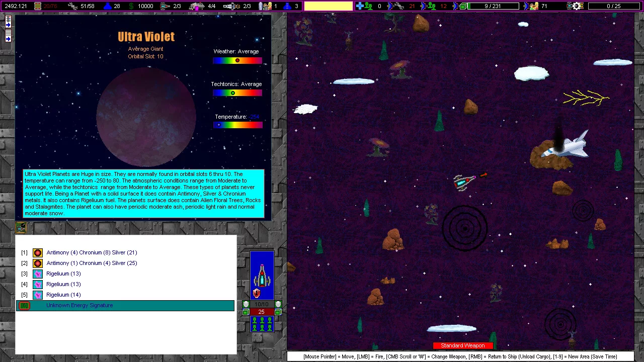Click the yellow empty field in top bar

329,6
